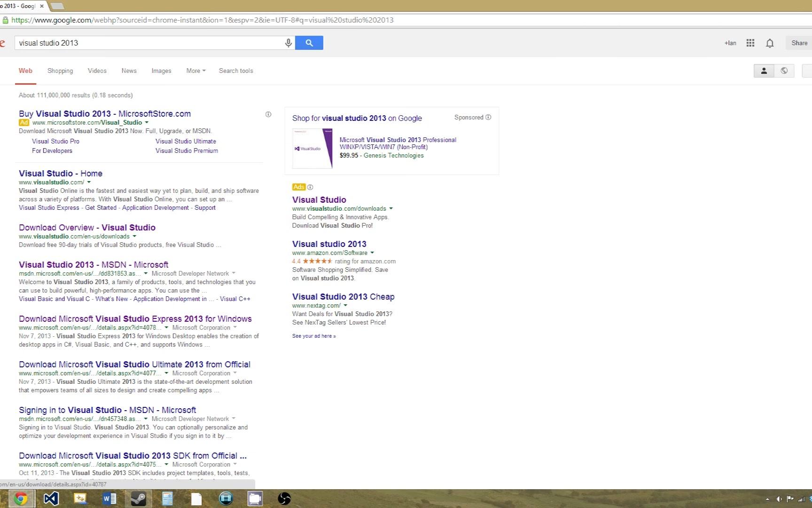
Task: Click the voice search microphone icon
Action: (289, 43)
